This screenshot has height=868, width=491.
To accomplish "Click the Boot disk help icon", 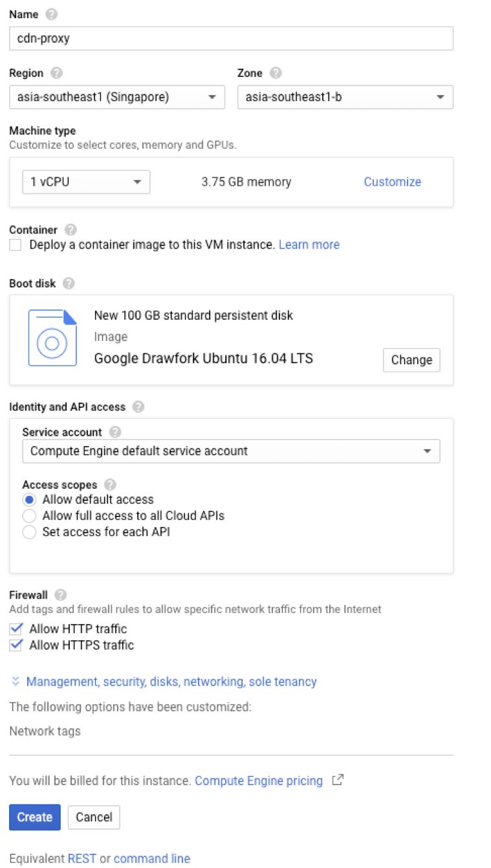I will click(x=69, y=284).
